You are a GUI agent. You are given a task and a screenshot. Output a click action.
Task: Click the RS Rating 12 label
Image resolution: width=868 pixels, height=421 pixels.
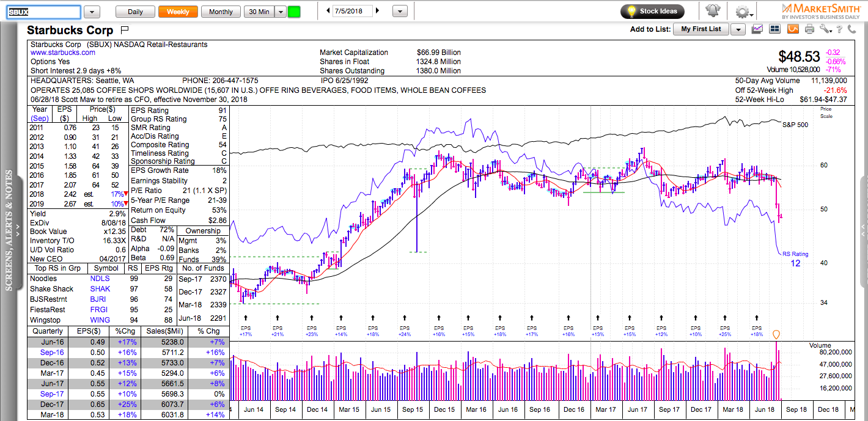pos(796,259)
